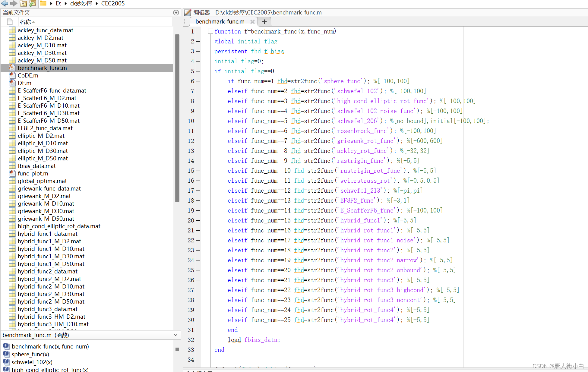Toggle breakpoint dash on line 32
The height and width of the screenshot is (372, 588).
(x=198, y=340)
